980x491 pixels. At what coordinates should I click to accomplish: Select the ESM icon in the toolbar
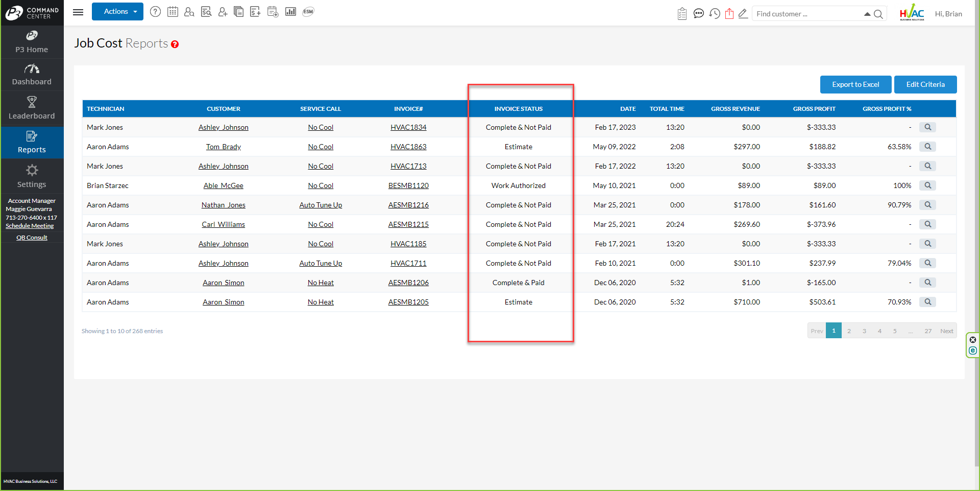coord(308,11)
